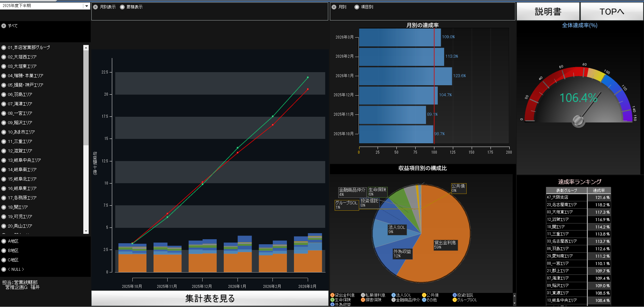Click the 損害保険 legend marker
644x307 pixels.
click(363, 300)
